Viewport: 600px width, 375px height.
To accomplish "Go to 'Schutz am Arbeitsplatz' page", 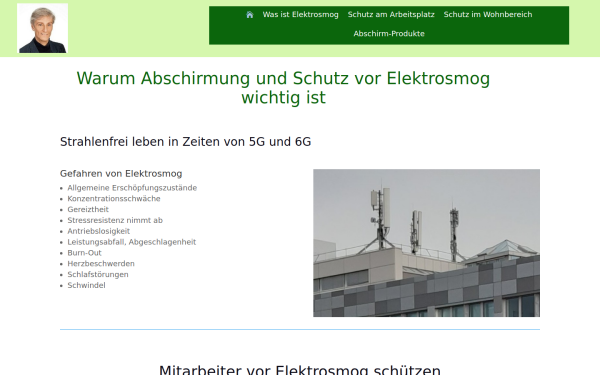I will click(x=391, y=15).
